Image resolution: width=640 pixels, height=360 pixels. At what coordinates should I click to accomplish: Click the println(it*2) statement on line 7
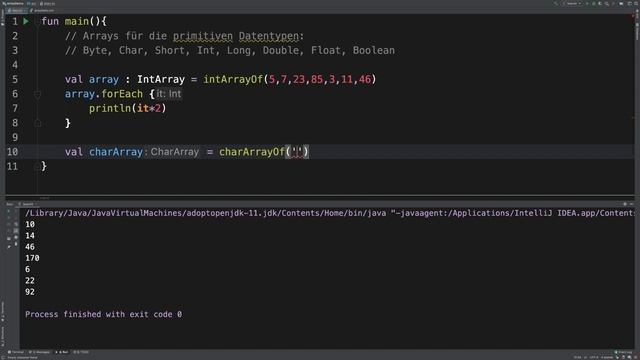(x=128, y=109)
